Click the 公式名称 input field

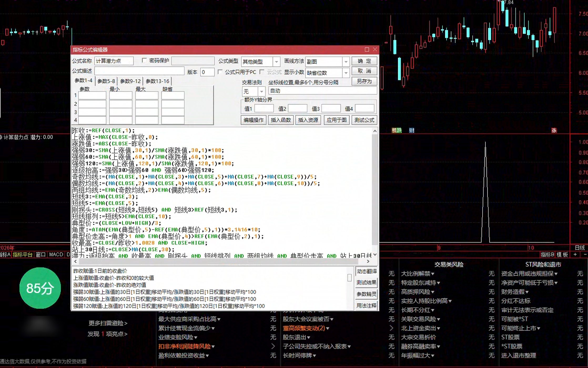tap(114, 61)
